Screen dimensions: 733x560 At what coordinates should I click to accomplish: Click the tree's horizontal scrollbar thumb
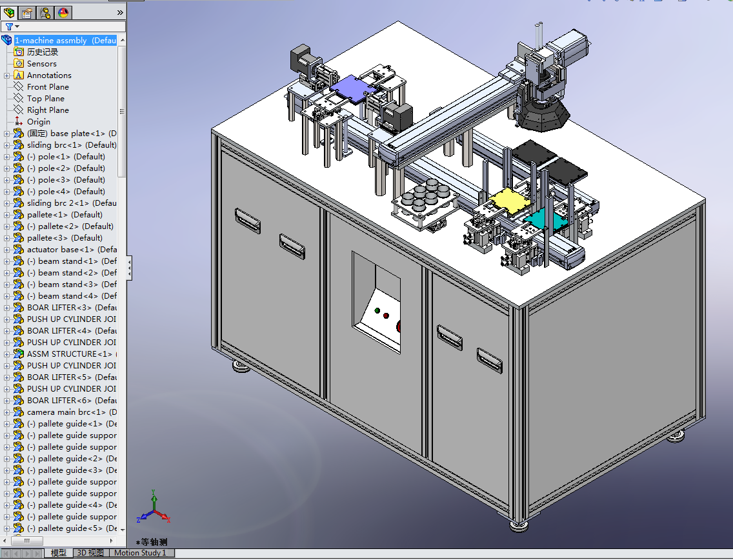(x=27, y=541)
